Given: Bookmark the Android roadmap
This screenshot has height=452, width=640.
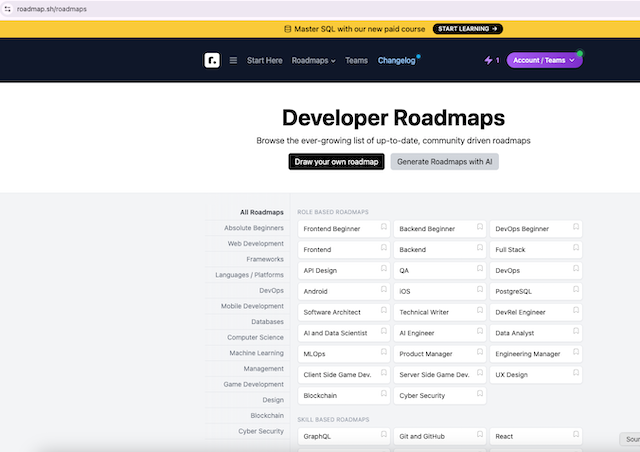Looking at the screenshot, I should [x=384, y=289].
